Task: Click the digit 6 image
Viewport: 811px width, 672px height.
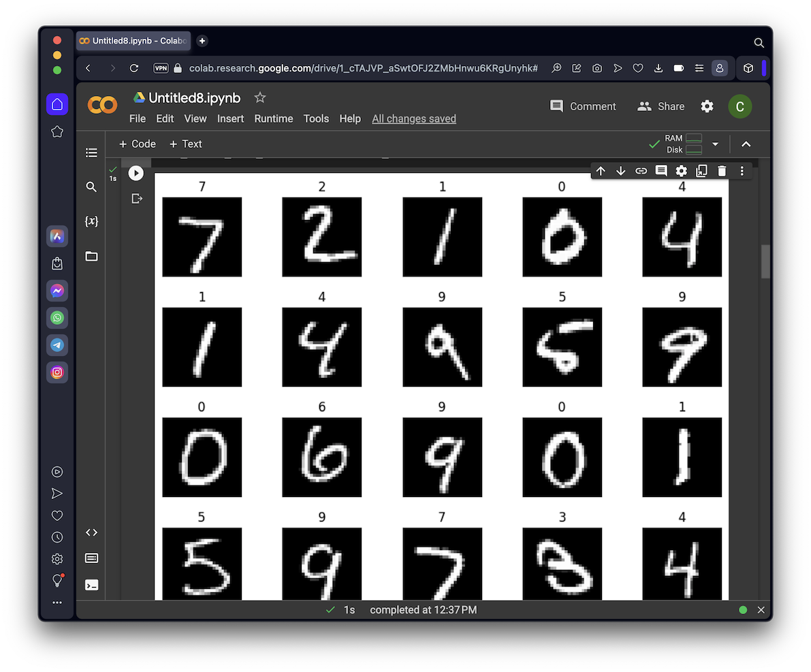Action: pyautogui.click(x=321, y=458)
